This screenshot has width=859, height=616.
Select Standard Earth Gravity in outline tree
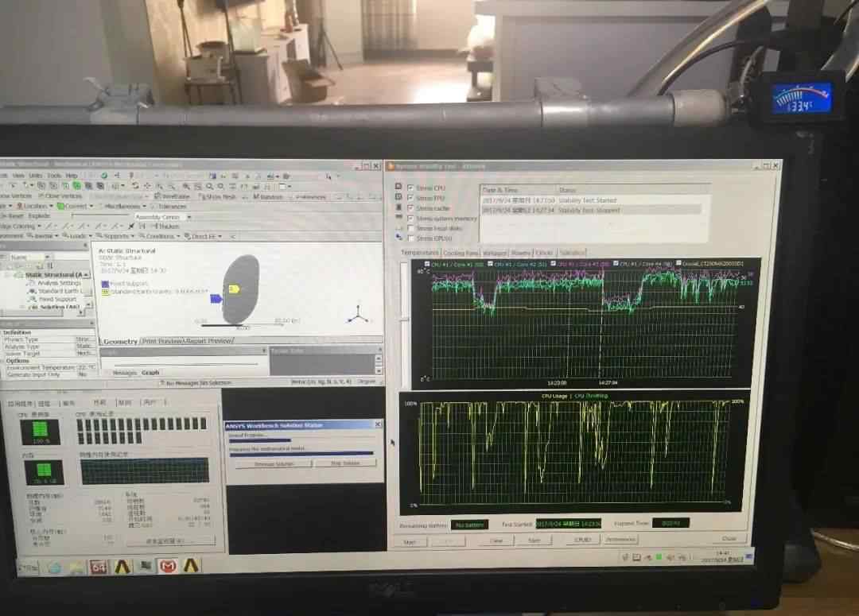tap(55, 291)
